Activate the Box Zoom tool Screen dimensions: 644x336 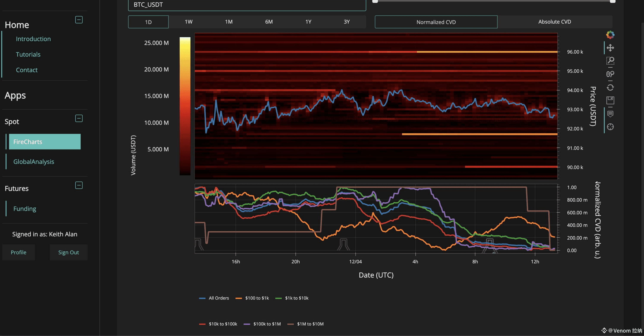610,61
